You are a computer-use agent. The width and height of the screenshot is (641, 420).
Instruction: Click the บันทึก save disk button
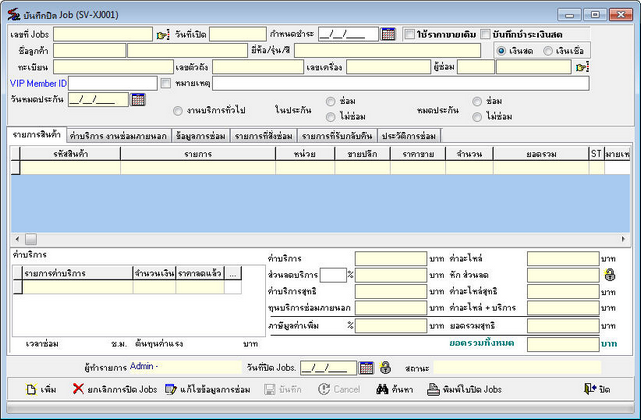pos(282,389)
